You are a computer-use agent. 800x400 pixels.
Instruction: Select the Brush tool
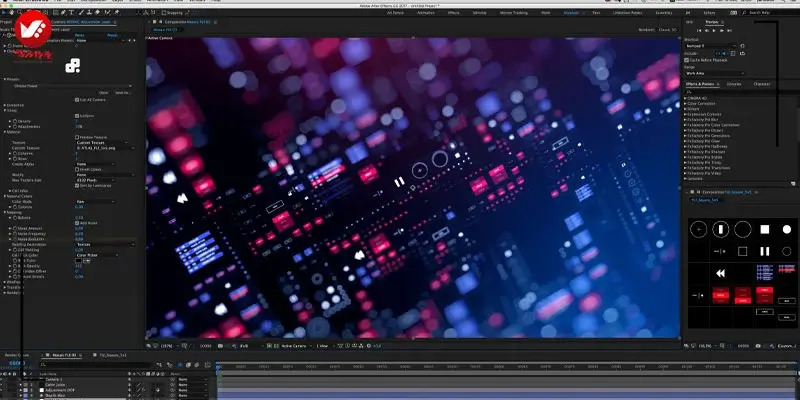[x=83, y=12]
